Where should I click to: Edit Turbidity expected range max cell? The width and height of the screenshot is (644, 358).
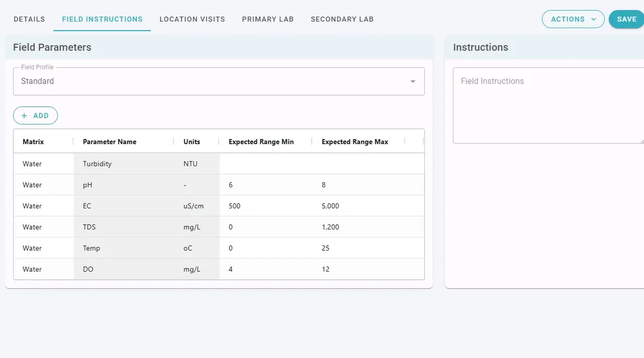coord(359,164)
